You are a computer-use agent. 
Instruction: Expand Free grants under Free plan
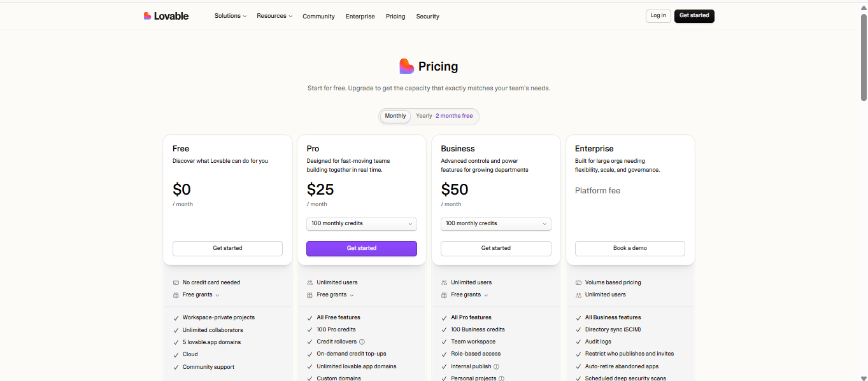[201, 295]
